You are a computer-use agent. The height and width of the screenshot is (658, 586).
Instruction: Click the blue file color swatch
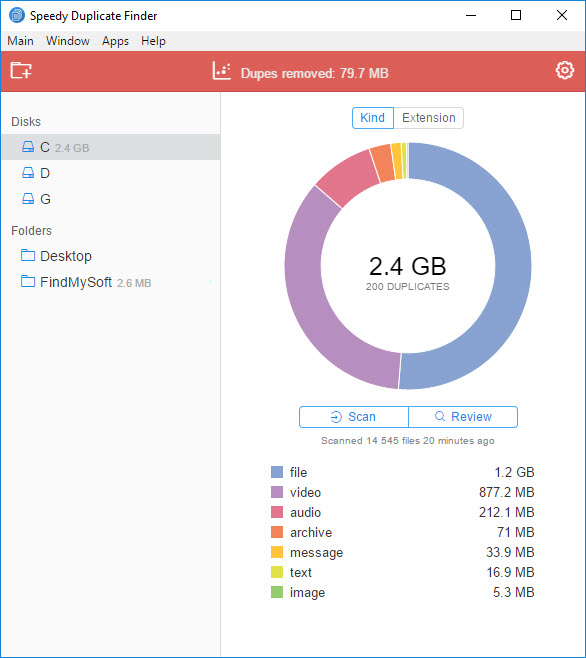277,472
